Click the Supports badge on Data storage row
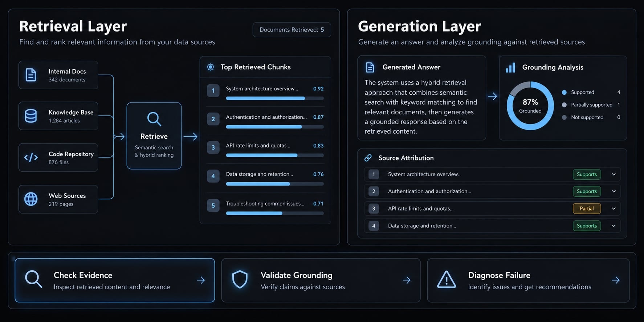 [x=587, y=225]
